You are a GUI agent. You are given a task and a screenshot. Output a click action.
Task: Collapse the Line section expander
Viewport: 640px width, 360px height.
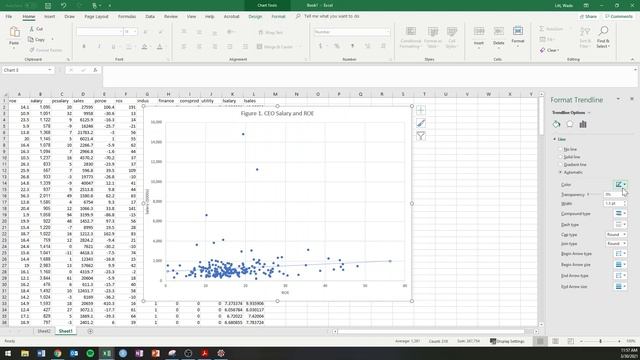[555, 139]
